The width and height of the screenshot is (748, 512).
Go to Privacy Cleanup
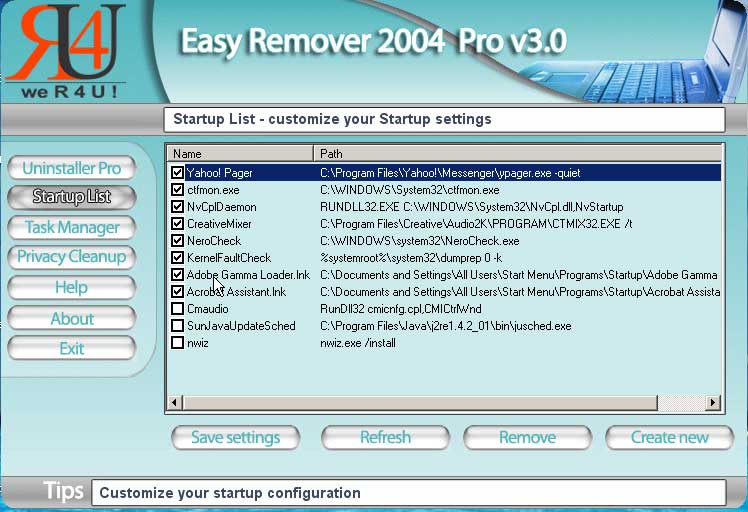tap(72, 257)
